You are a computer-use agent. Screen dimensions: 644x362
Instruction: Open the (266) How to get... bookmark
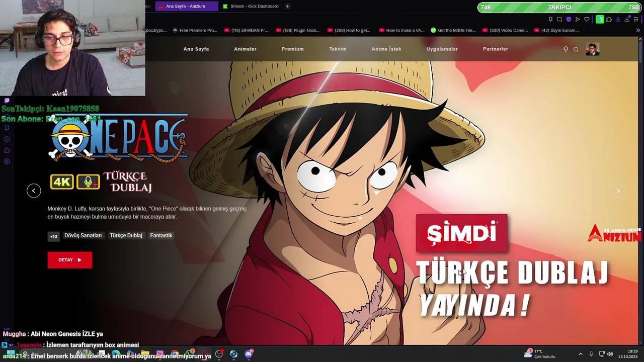pyautogui.click(x=349, y=30)
